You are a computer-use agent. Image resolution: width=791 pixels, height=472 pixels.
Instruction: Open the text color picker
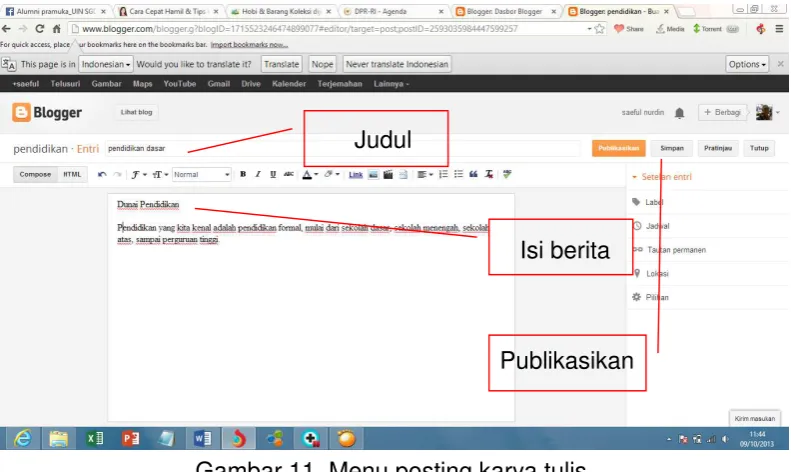coord(310,174)
